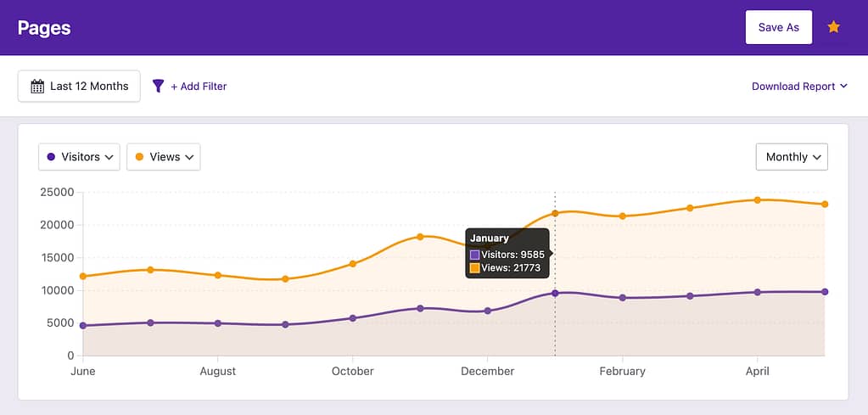The image size is (868, 415).
Task: Click the gold star favorite icon
Action: [x=833, y=27]
